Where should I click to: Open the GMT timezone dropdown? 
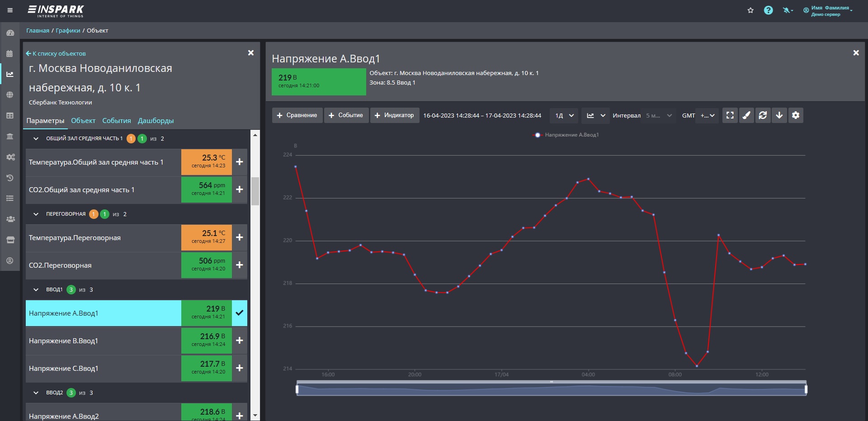[x=708, y=115]
